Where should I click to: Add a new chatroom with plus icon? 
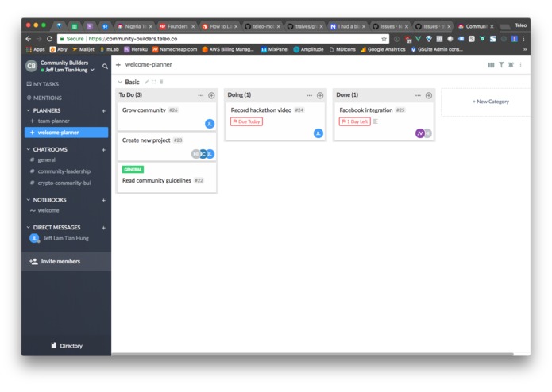(x=103, y=150)
